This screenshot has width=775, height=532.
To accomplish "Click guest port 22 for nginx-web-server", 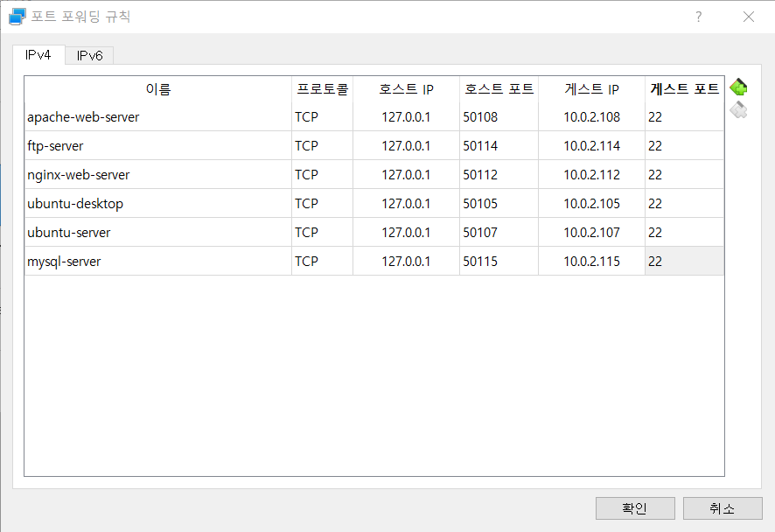I will pos(685,174).
